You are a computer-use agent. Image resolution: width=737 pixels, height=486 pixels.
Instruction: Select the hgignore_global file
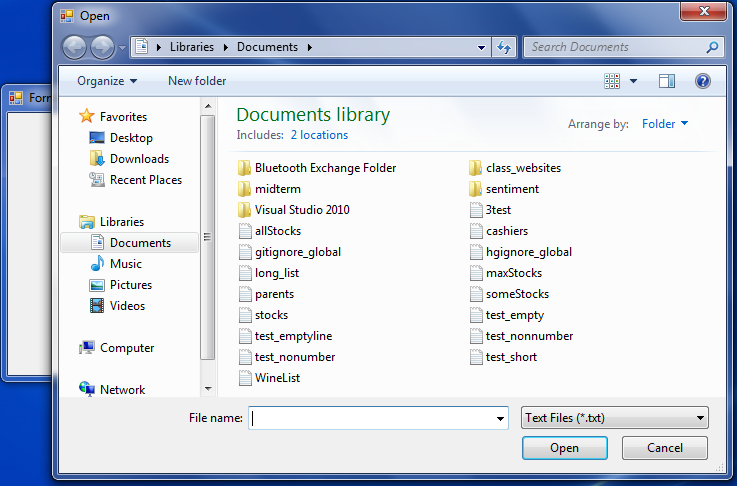click(x=521, y=252)
